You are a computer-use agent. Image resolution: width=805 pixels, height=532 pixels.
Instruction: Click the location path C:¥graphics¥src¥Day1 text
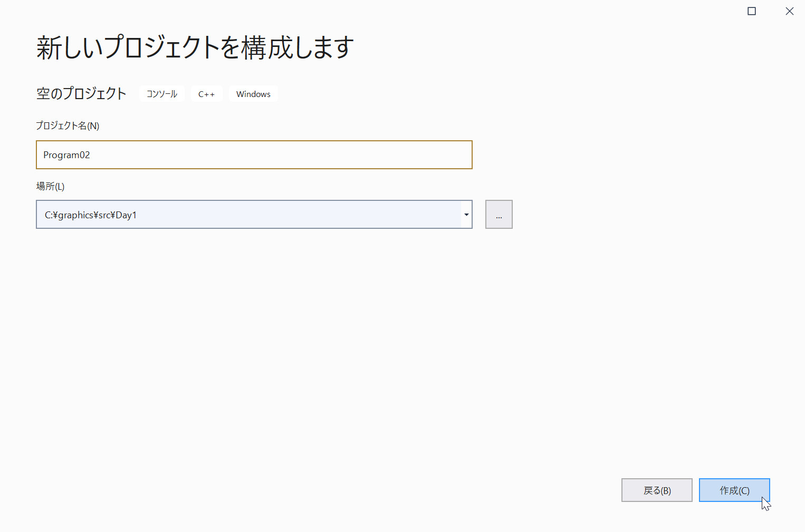tap(91, 215)
